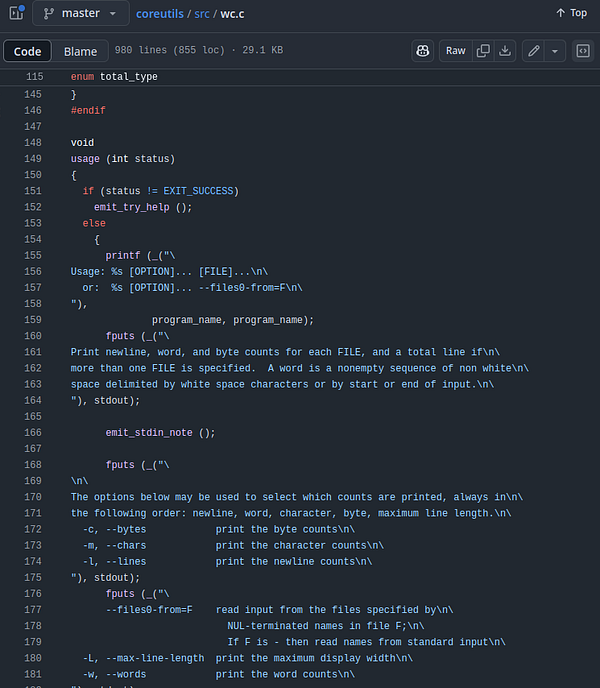Click the #endif directive on line 146
The height and width of the screenshot is (688, 600).
point(88,111)
